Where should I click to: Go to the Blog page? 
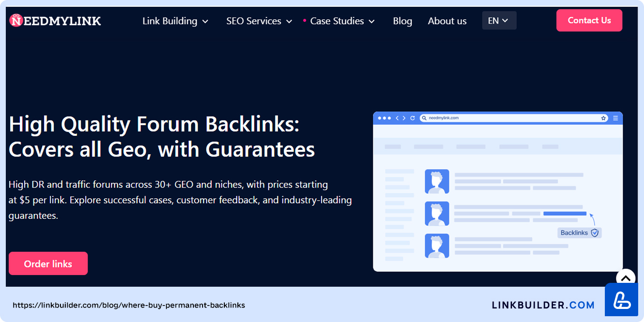point(402,21)
